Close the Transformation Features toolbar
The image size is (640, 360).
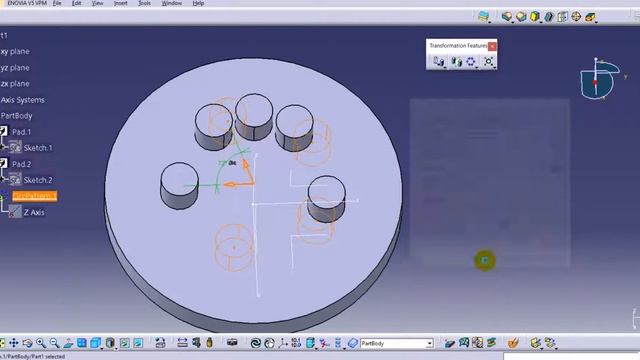(x=492, y=46)
